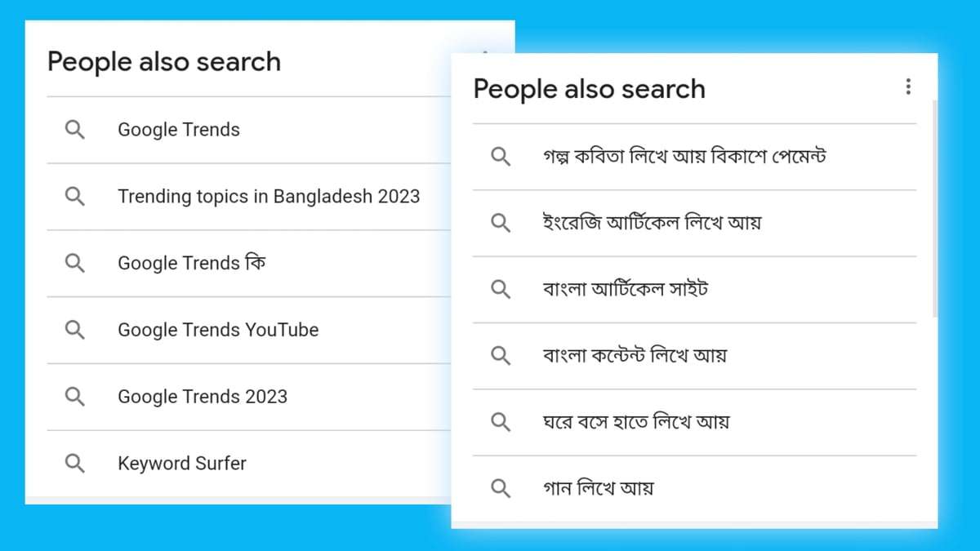Click search icon beside Google Trends YouTube
The image size is (980, 551).
[74, 330]
